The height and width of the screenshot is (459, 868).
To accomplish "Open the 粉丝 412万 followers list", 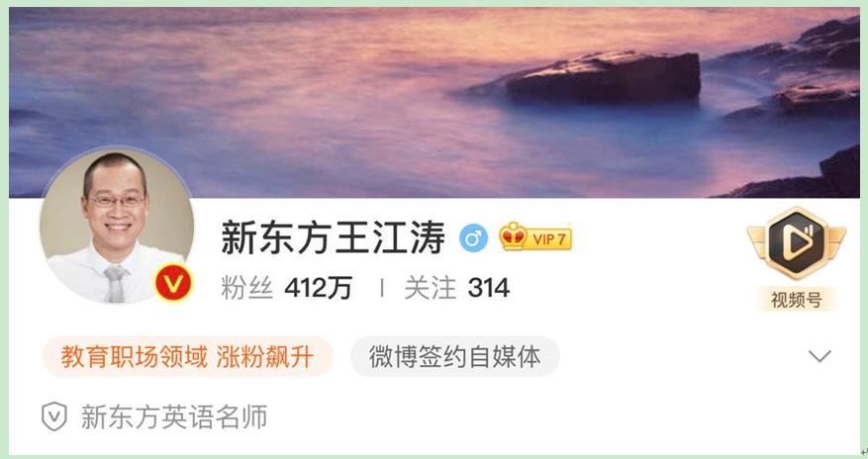I will pyautogui.click(x=286, y=288).
